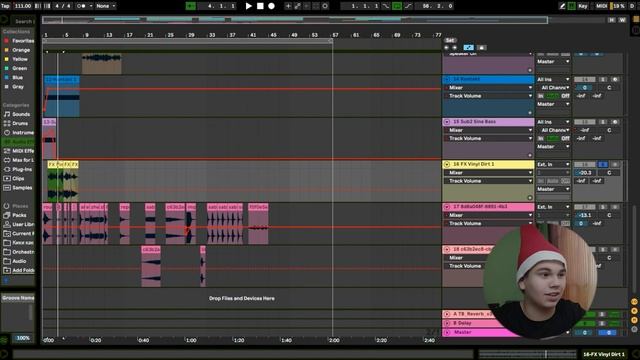Toggle the MIDI map mode button
The image size is (640, 360).
click(x=601, y=6)
